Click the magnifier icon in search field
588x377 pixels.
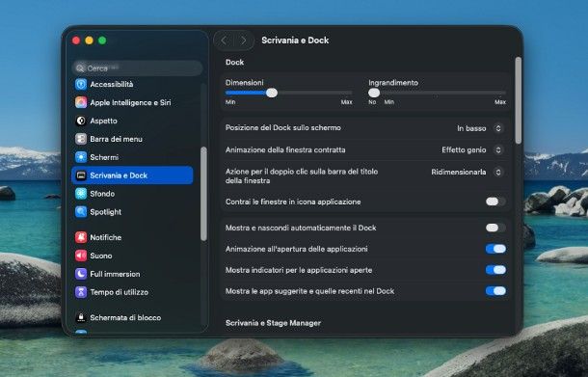(x=80, y=68)
